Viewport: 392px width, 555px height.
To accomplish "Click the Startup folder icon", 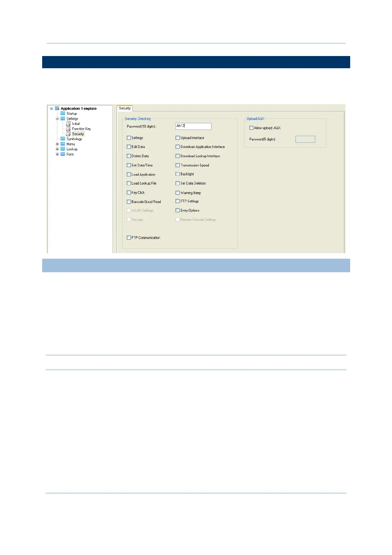I will click(63, 113).
